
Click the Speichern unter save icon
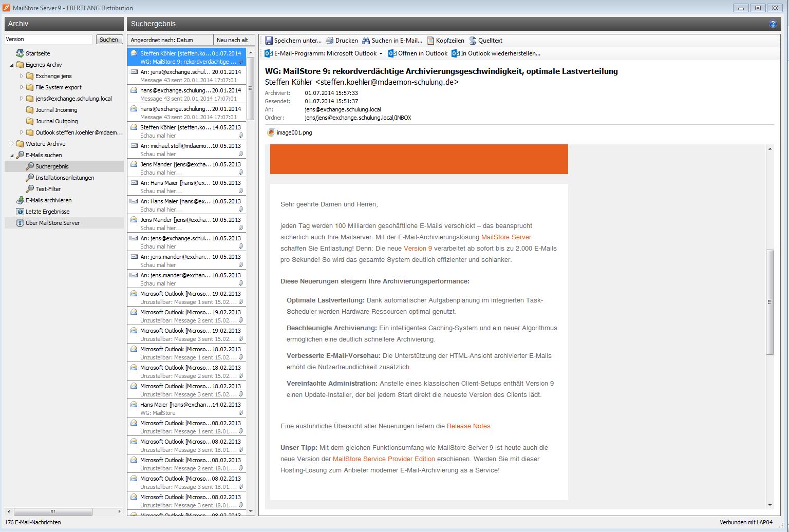click(x=269, y=41)
